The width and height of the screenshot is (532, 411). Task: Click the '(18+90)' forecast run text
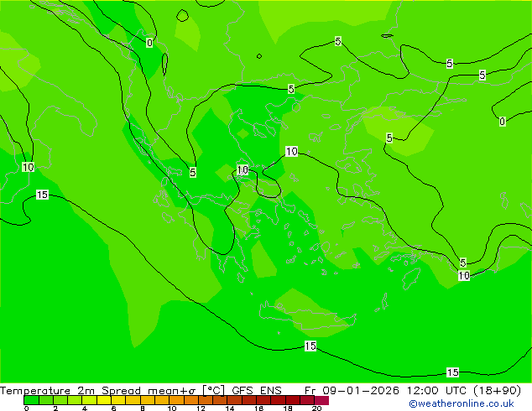(x=495, y=391)
